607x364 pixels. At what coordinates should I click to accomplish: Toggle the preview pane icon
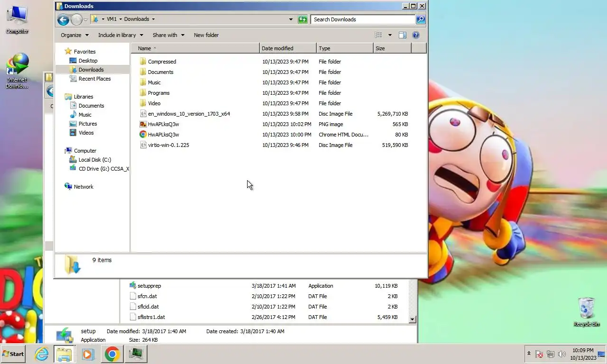coord(402,35)
